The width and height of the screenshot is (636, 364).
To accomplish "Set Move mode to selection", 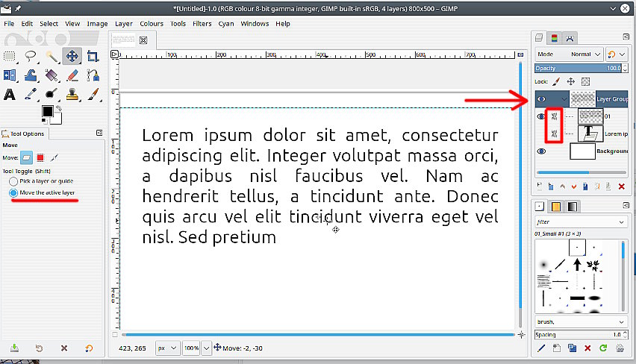I will [x=40, y=157].
